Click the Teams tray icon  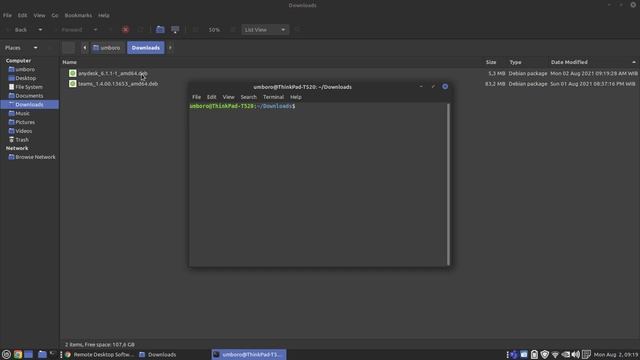514,355
